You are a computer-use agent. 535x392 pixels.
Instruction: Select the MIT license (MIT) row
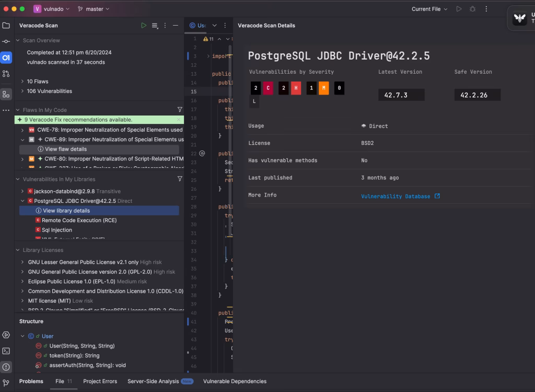(x=61, y=301)
